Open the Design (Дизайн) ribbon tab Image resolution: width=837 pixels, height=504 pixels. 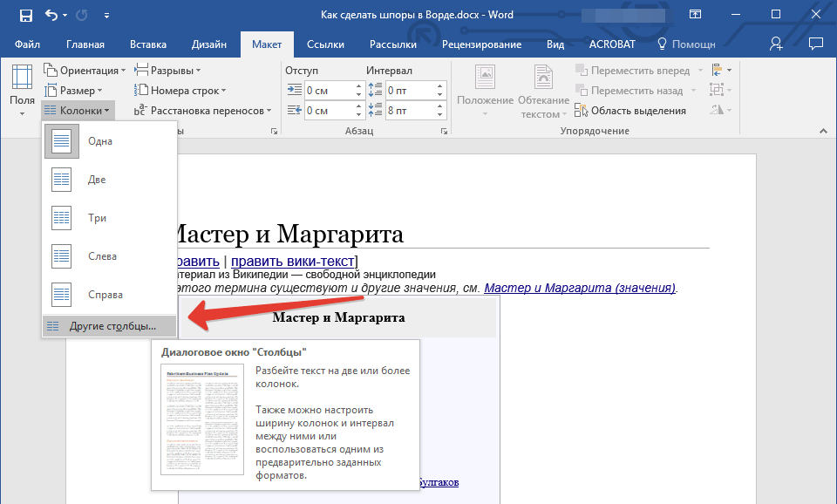(209, 44)
